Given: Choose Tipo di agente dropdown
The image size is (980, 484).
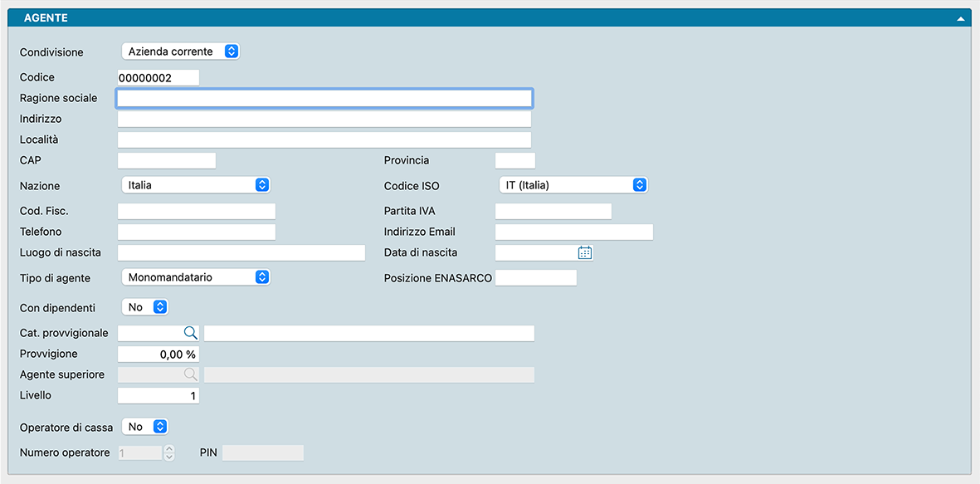Looking at the screenshot, I should point(196,277).
